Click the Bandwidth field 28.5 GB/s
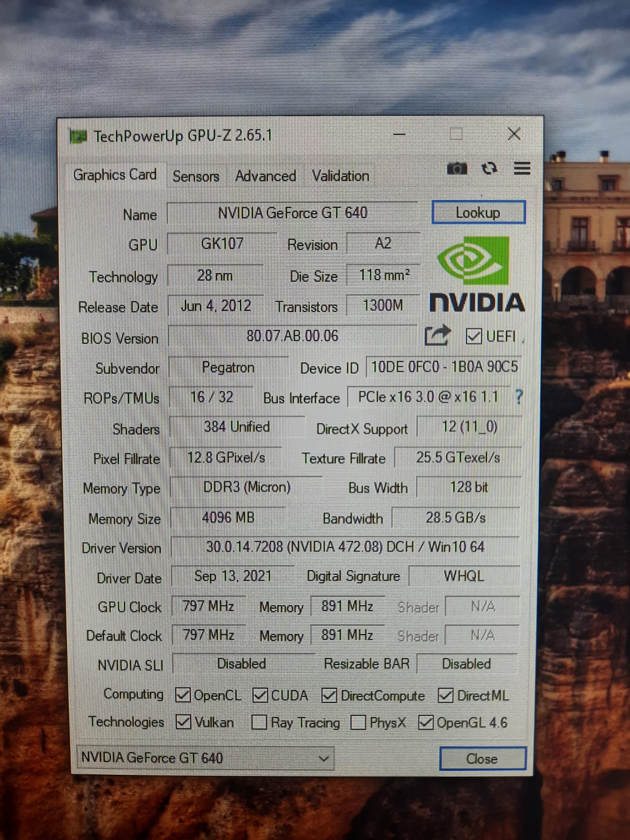Screen dimensions: 630x840 [456, 518]
